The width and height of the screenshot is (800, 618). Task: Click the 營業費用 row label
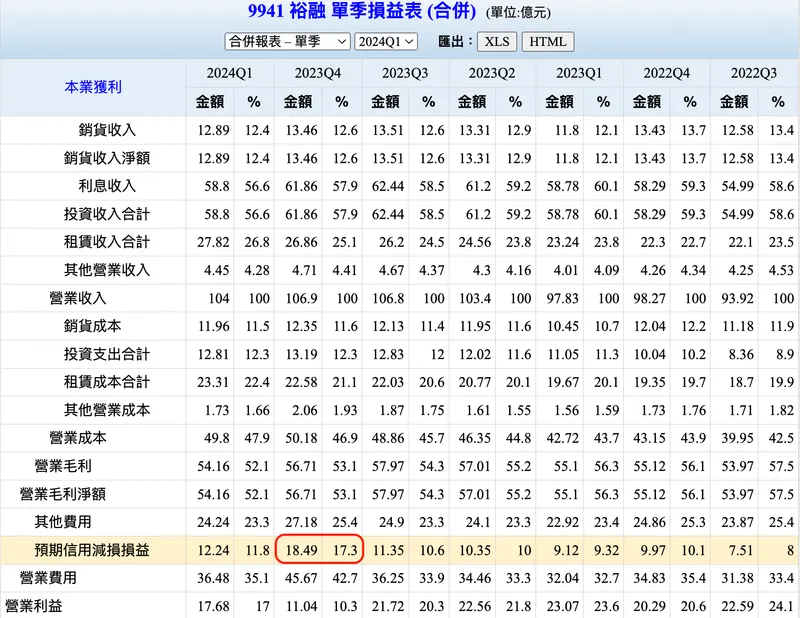(x=48, y=578)
